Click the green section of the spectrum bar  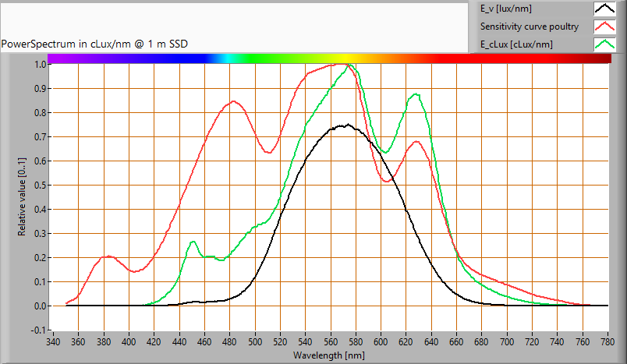pos(257,58)
